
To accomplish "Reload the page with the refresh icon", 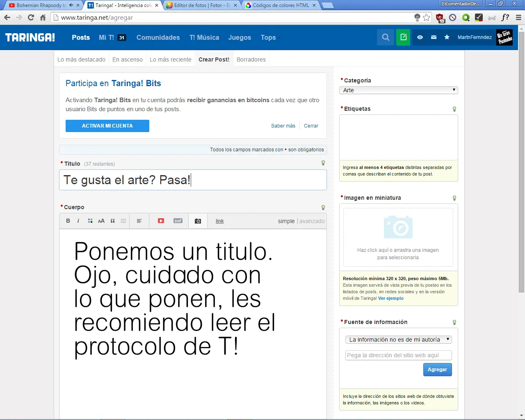I will coord(31,17).
